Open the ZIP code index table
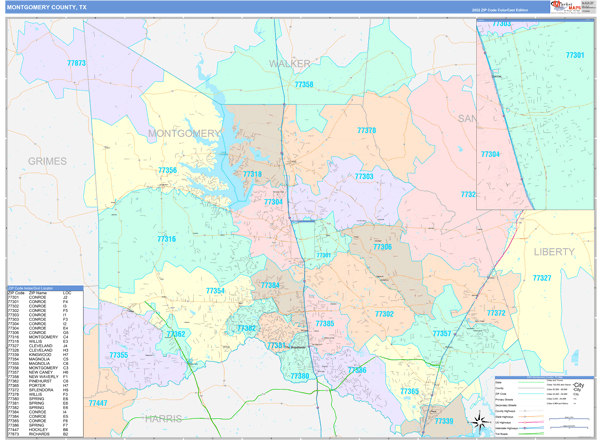This screenshot has width=600, height=440. point(43,362)
